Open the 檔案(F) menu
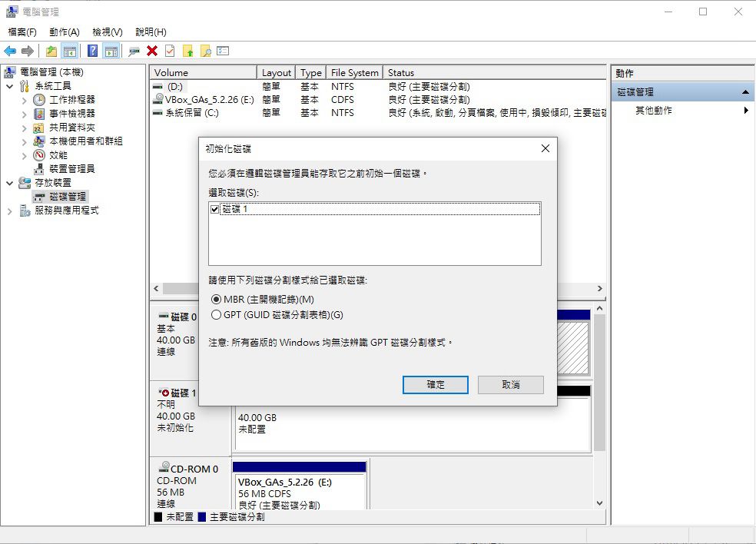 tap(22, 32)
